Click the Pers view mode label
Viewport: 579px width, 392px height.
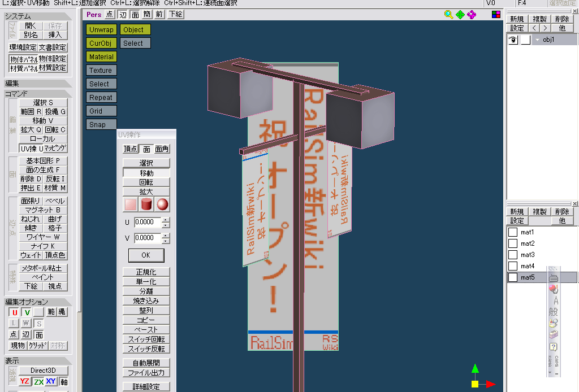94,14
